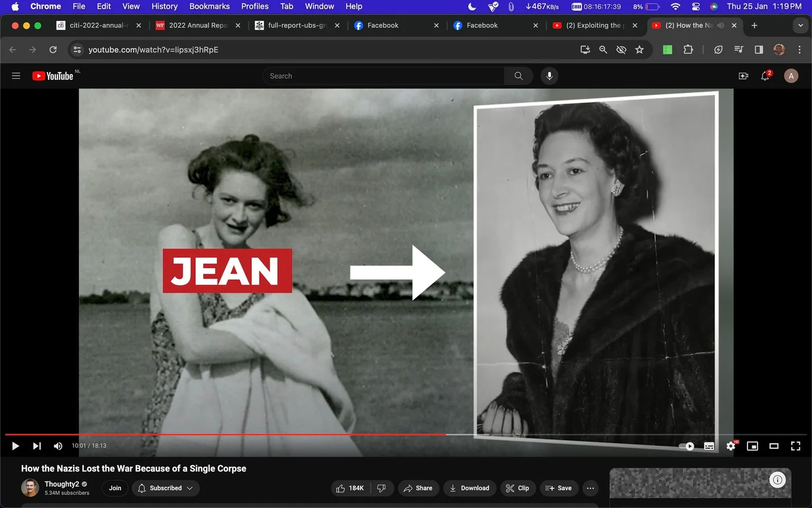The height and width of the screenshot is (508, 812).
Task: Start voice search with the microphone
Action: pyautogui.click(x=549, y=76)
